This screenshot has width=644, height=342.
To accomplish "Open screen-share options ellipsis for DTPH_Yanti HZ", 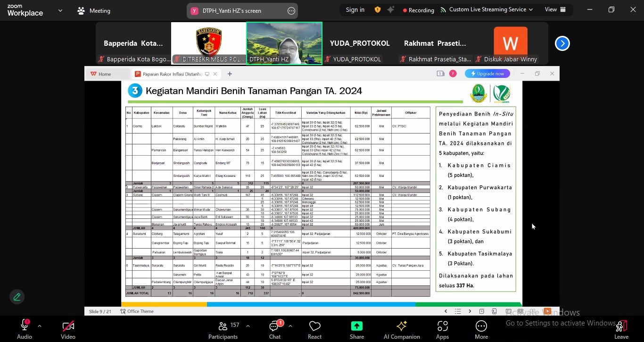I will click(x=291, y=10).
